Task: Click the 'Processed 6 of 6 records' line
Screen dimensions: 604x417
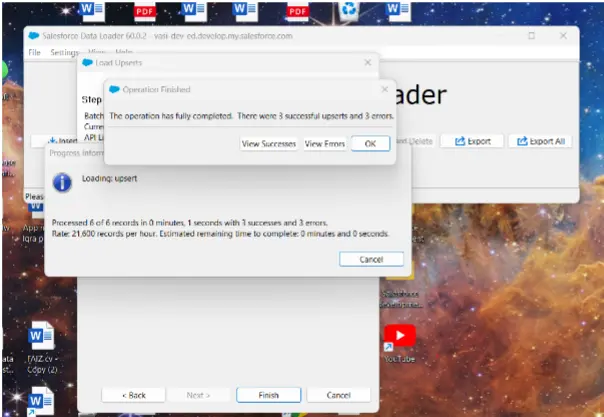Action: (x=190, y=223)
